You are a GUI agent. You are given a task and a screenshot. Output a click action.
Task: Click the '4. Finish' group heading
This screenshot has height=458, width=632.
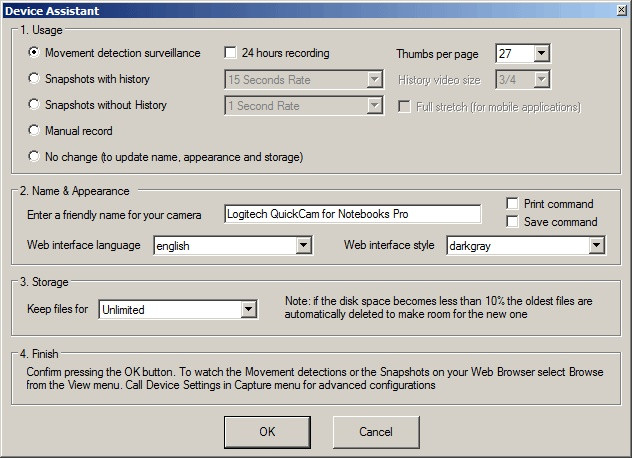click(x=39, y=354)
